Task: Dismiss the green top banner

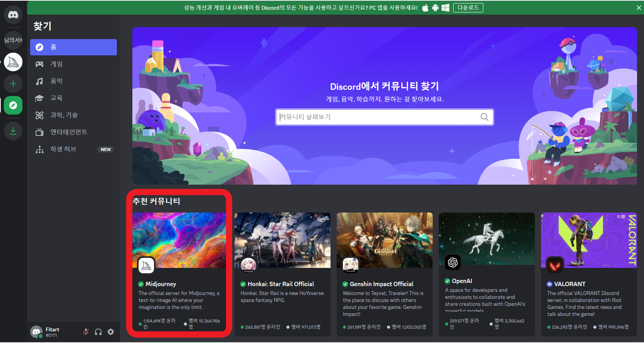Action: coord(639,8)
